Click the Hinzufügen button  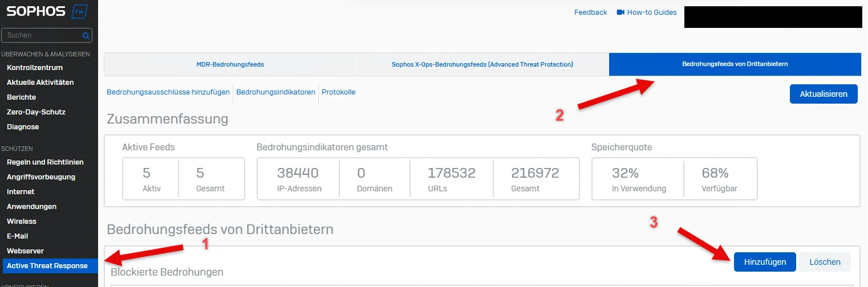coord(765,262)
